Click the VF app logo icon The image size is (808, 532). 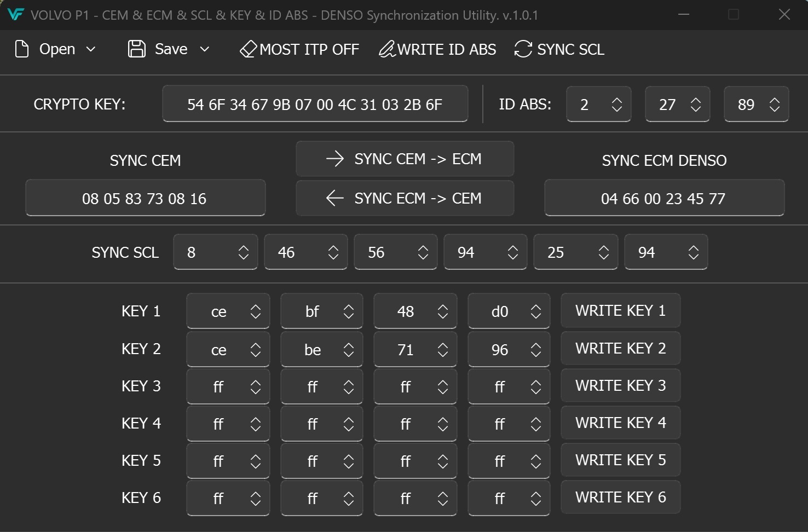[15, 14]
